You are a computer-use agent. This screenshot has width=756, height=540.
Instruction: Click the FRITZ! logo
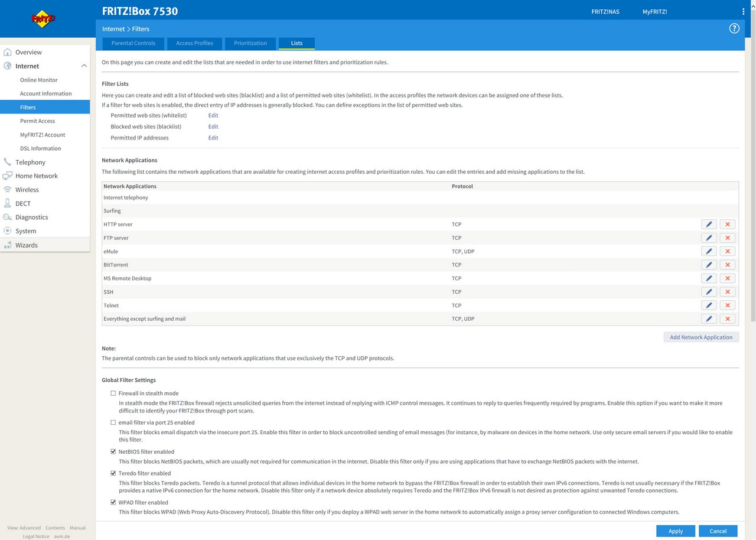point(43,19)
